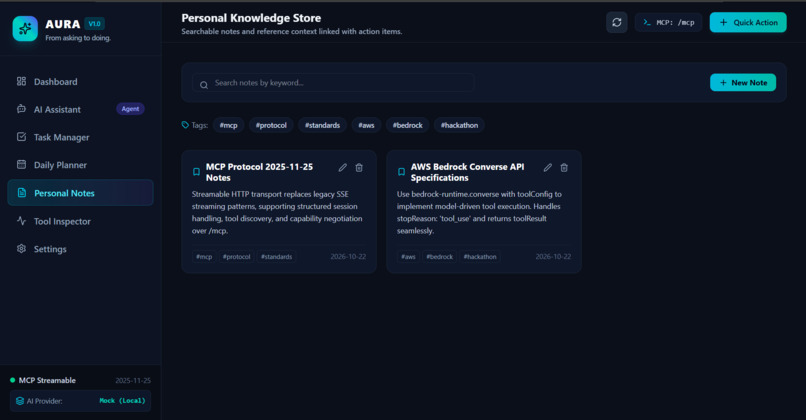Filter notes by #protocol tag
Screen dimensions: 806x420
click(271, 125)
